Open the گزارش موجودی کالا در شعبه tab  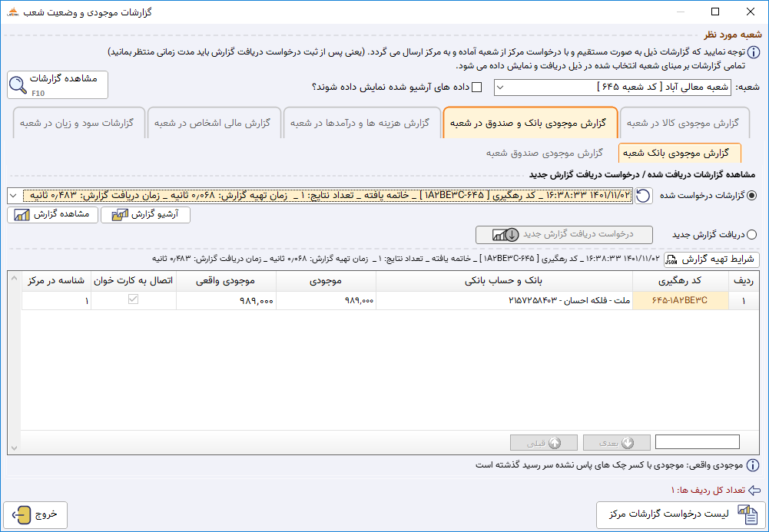point(684,123)
